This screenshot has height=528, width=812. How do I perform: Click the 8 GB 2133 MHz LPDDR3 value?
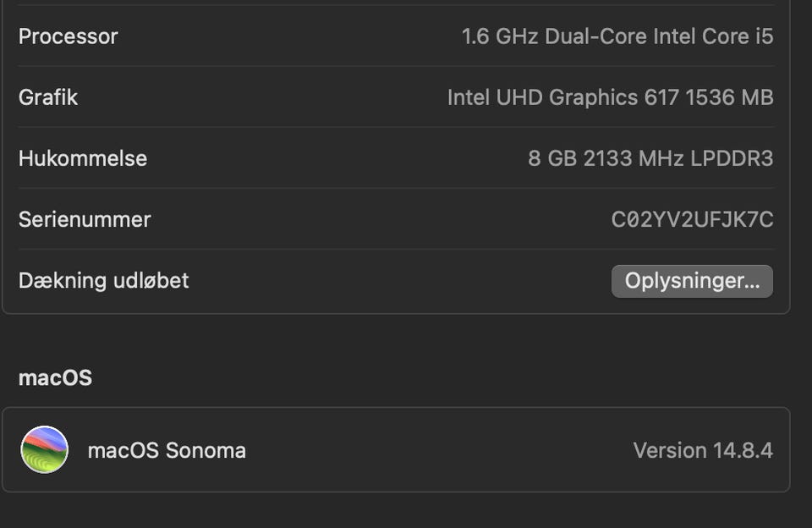[650, 158]
